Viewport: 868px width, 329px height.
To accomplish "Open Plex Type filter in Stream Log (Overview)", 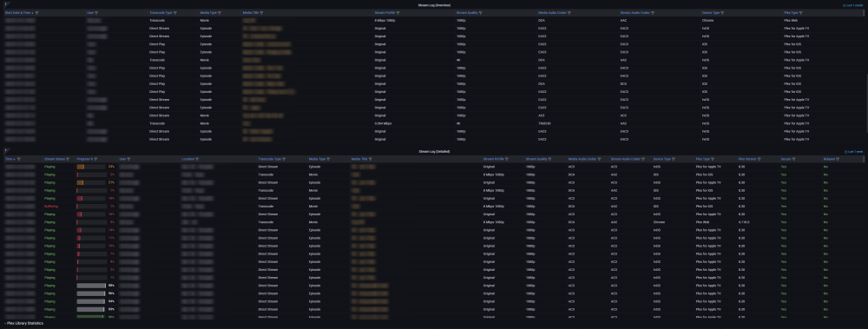I will [x=800, y=12].
